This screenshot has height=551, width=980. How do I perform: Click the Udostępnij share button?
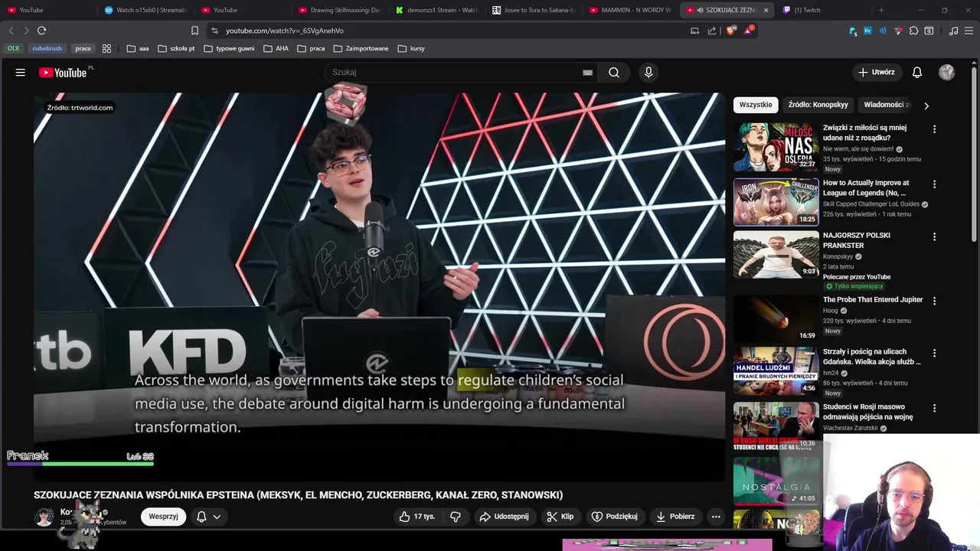click(x=504, y=517)
